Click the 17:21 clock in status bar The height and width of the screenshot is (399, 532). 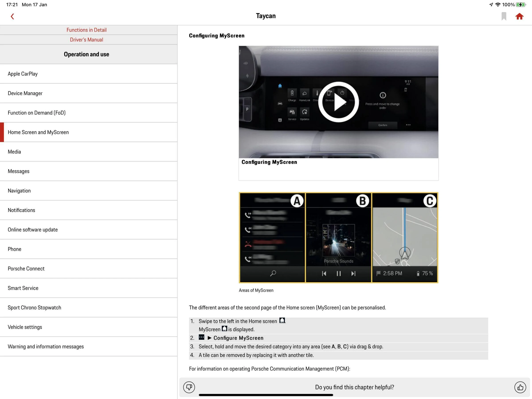pyautogui.click(x=12, y=5)
